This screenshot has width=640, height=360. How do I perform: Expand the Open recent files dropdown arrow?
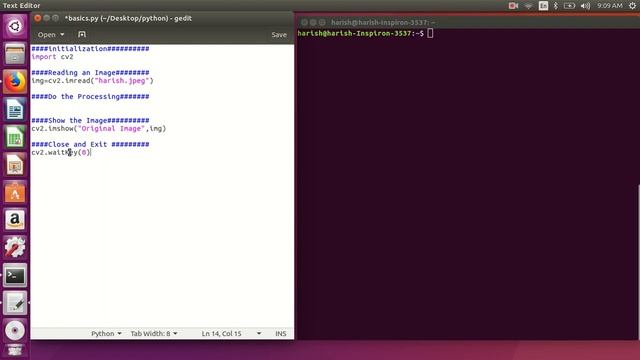(62, 35)
